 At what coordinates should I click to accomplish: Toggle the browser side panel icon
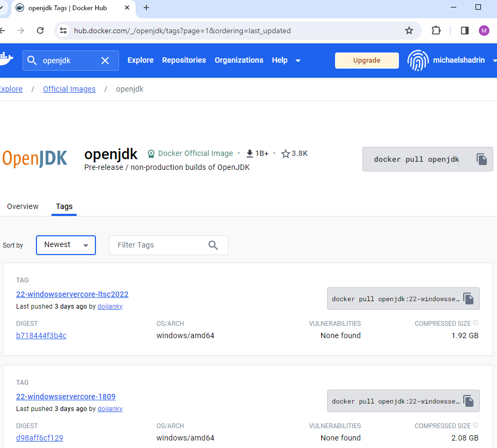click(x=465, y=31)
